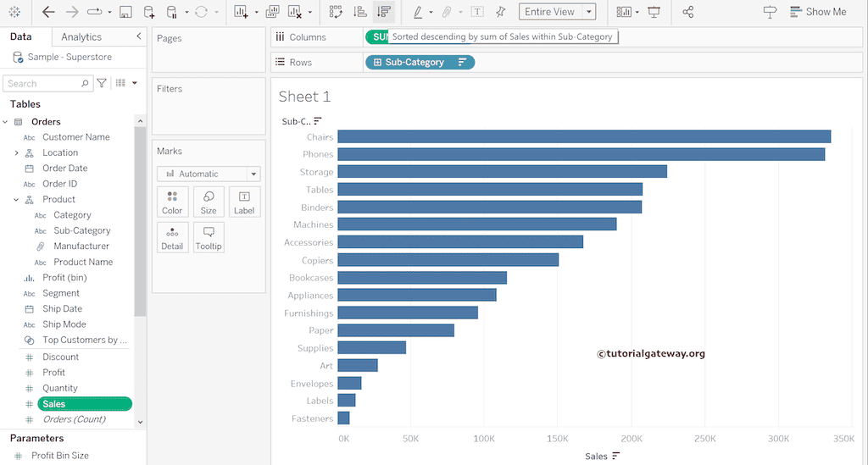Click the Presentation Mode icon
Screen dimensions: 868x465
(654, 12)
